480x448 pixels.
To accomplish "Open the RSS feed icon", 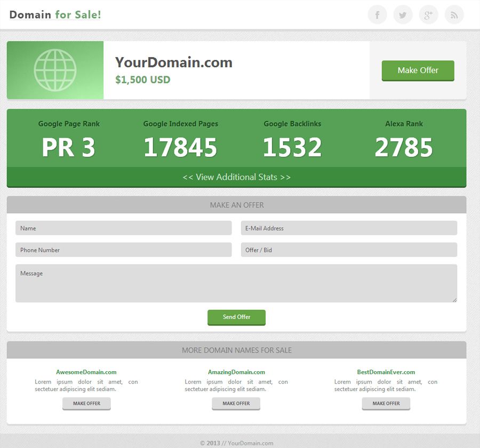I will point(454,14).
